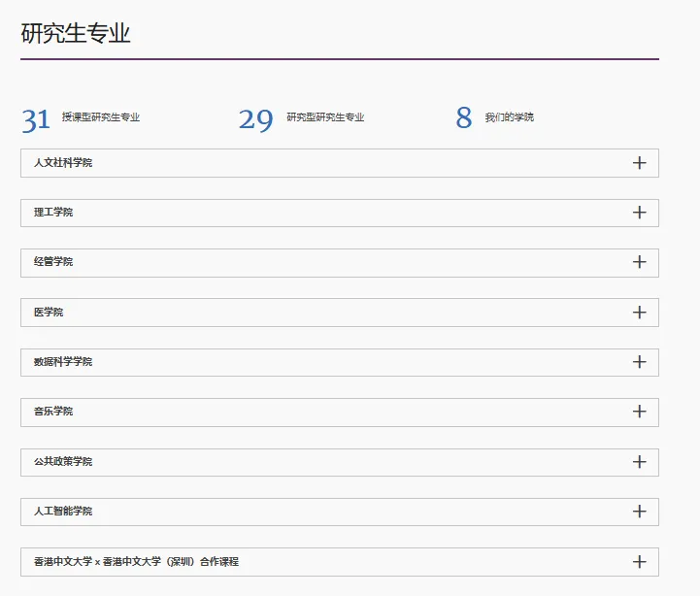Click the 研究生专业 page heading

click(x=76, y=34)
